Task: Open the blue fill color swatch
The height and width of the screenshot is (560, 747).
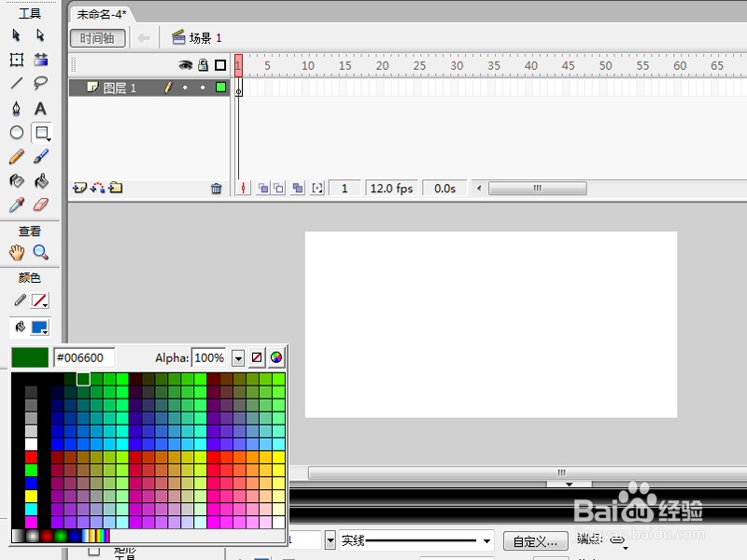Action: tap(39, 328)
